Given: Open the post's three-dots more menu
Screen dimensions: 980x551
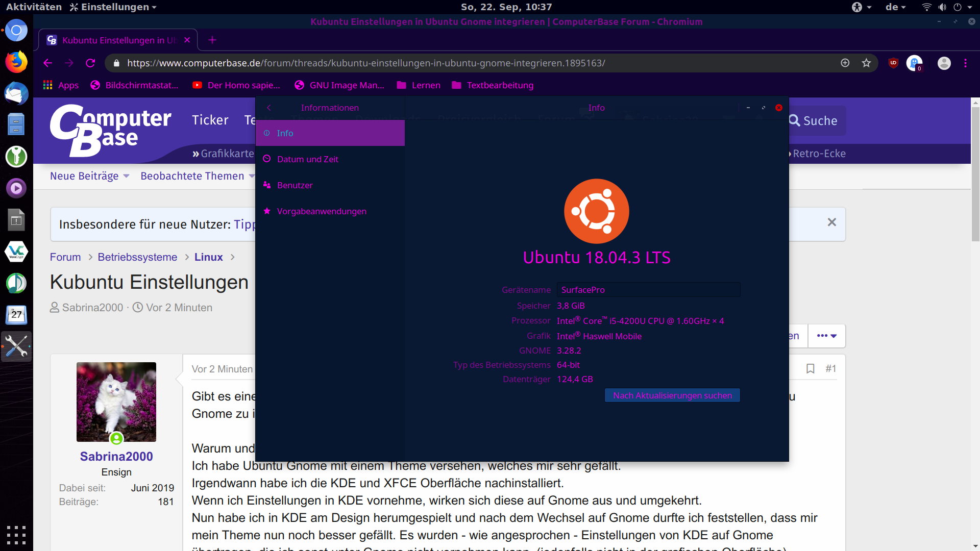Looking at the screenshot, I should click(x=826, y=336).
